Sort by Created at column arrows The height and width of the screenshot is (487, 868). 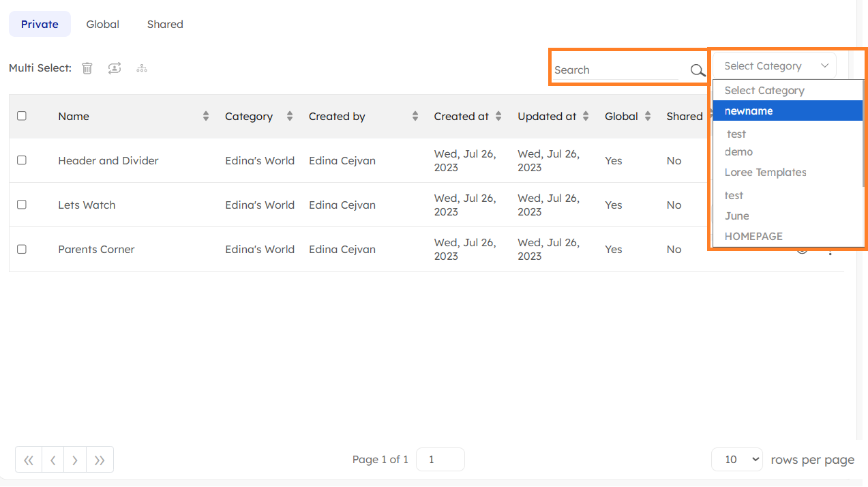pos(498,117)
